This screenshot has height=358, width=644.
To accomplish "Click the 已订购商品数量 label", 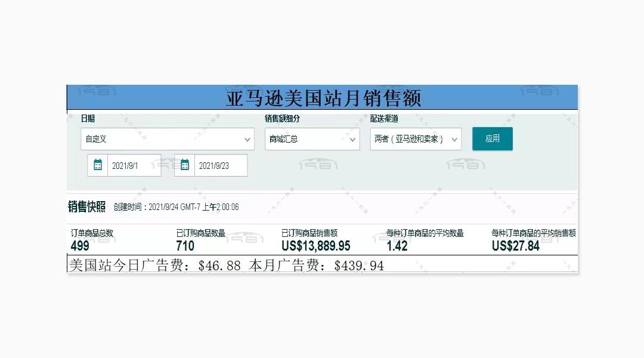I will pyautogui.click(x=201, y=233).
